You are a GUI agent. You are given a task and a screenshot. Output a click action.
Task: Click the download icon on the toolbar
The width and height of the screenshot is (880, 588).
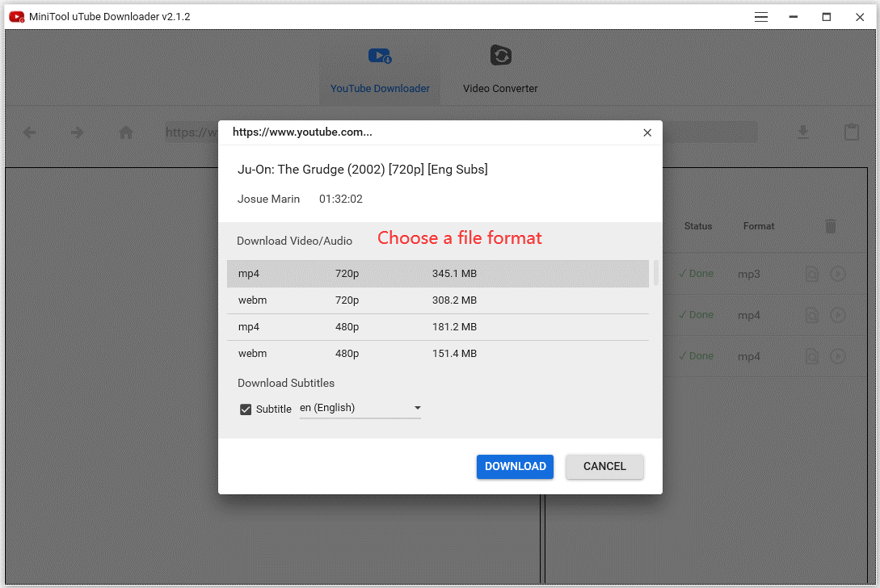point(802,132)
